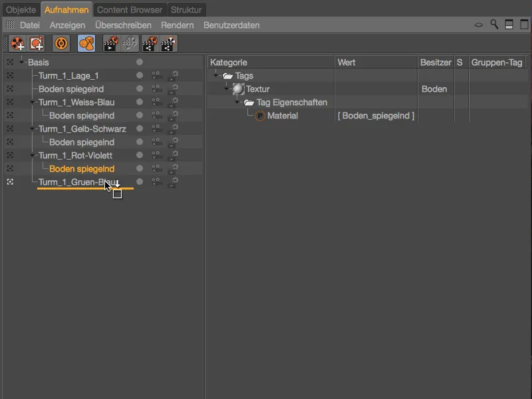Select Boden spiegelnd under Turm_1_Weiss-Blau
Viewport: 532px width, 399px height.
tap(82, 116)
